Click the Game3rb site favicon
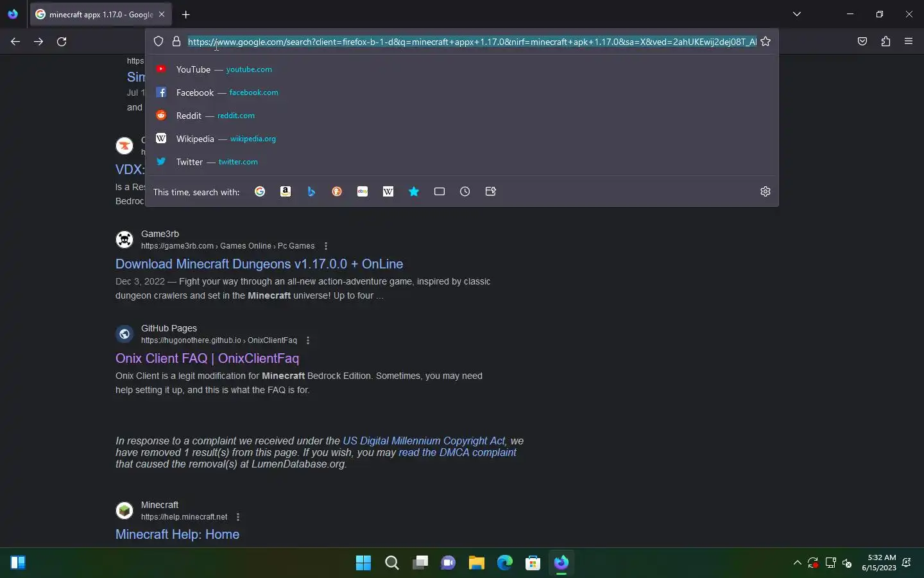The width and height of the screenshot is (924, 578). 124,240
